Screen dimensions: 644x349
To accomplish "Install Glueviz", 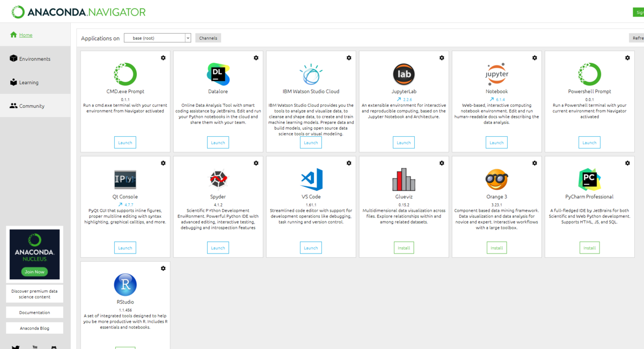I will pyautogui.click(x=404, y=248).
